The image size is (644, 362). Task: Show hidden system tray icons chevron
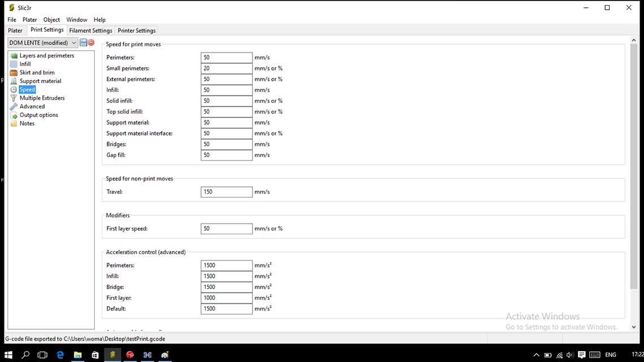537,355
